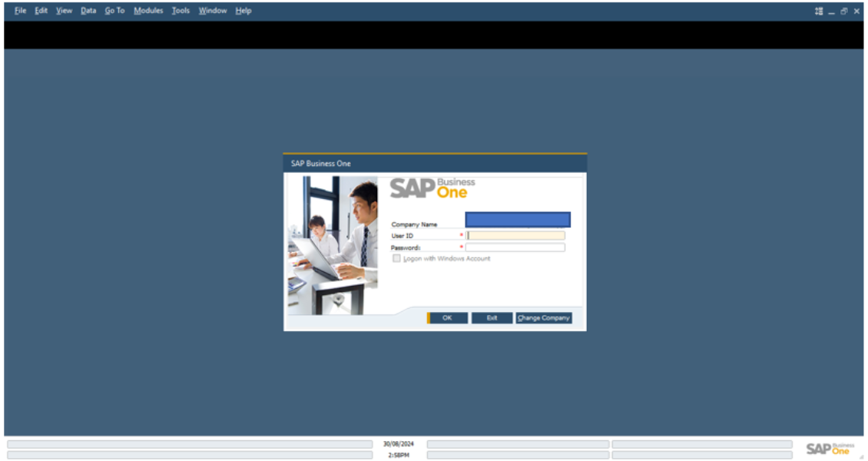868x461 pixels.
Task: Open the Go To menu
Action: tap(114, 11)
